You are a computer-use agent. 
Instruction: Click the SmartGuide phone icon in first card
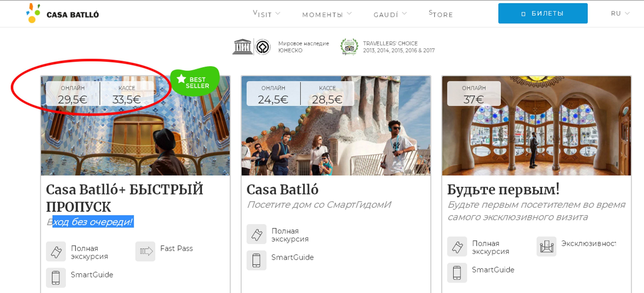click(56, 277)
